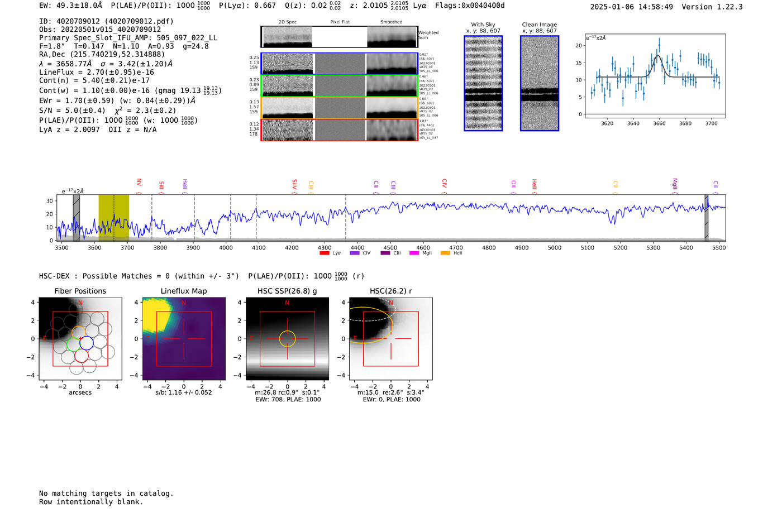Click the OII line marker above the spectrum

click(513, 186)
